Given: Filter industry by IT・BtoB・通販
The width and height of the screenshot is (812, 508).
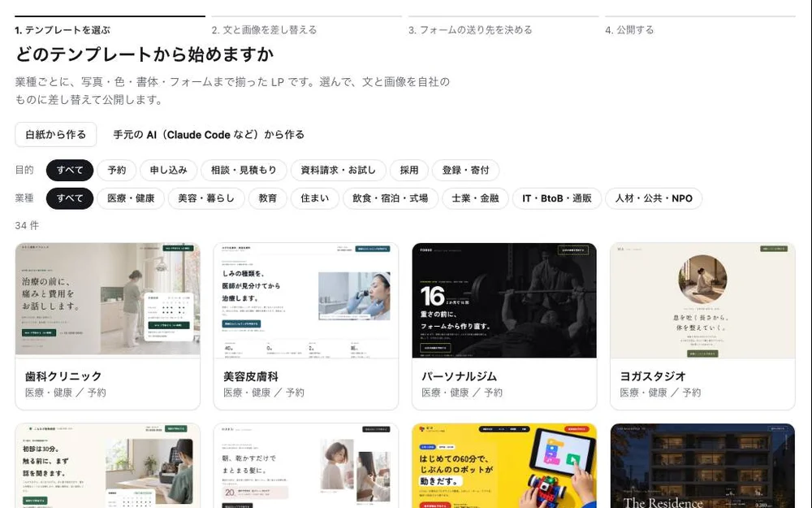Looking at the screenshot, I should [x=557, y=198].
